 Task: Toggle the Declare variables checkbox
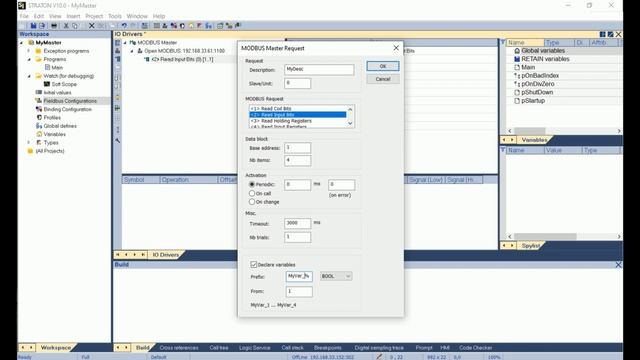click(x=253, y=264)
